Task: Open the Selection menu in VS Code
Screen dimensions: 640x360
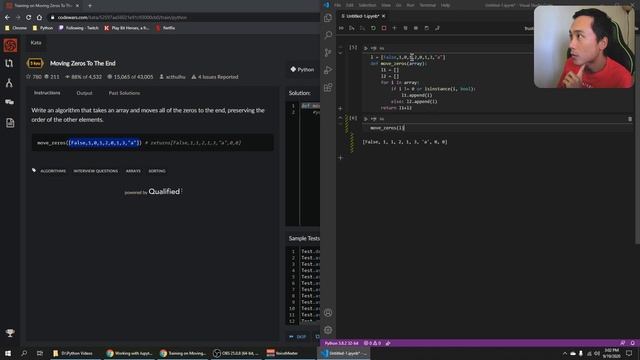Action: coord(367,5)
